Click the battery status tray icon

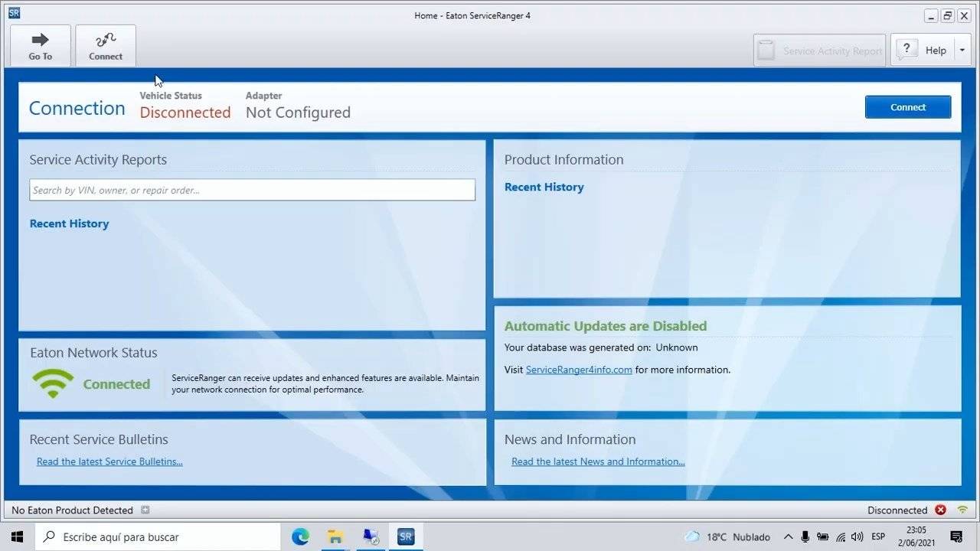(823, 536)
